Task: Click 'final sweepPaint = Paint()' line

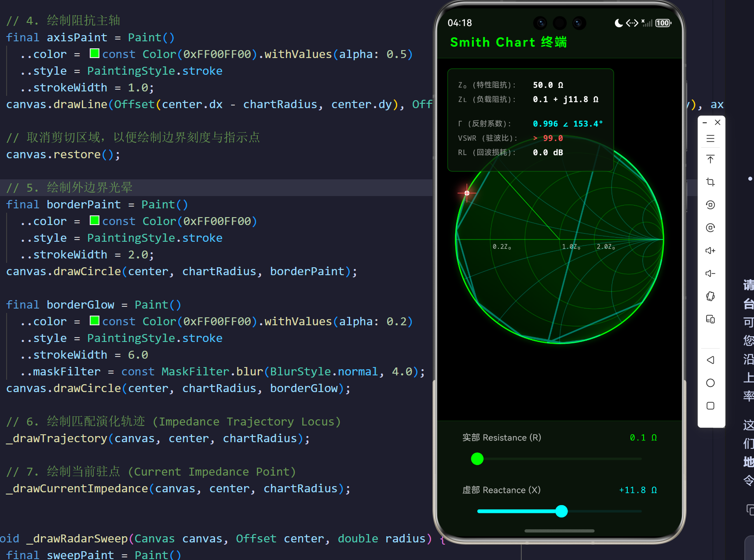Action: pyautogui.click(x=94, y=555)
